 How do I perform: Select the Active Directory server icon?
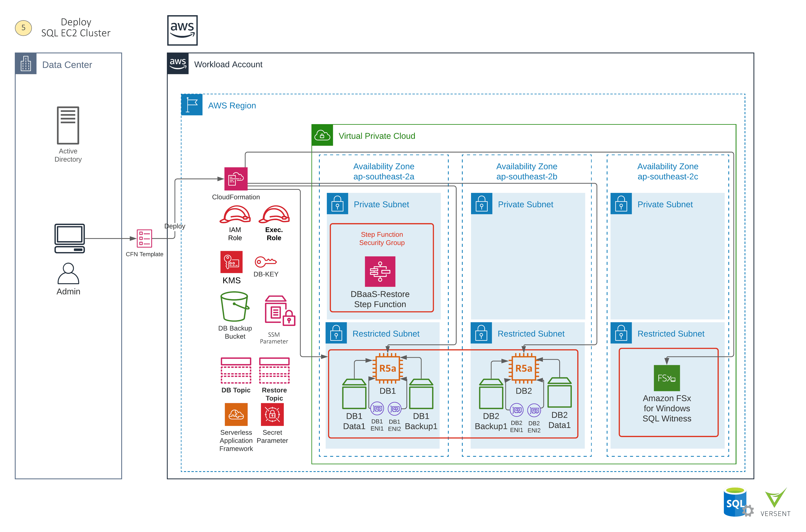[68, 125]
